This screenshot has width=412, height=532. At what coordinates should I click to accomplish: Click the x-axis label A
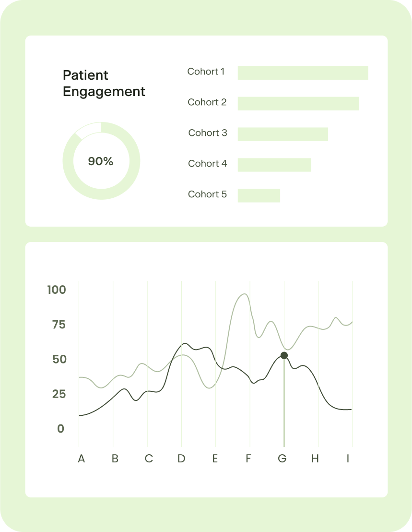pos(81,459)
